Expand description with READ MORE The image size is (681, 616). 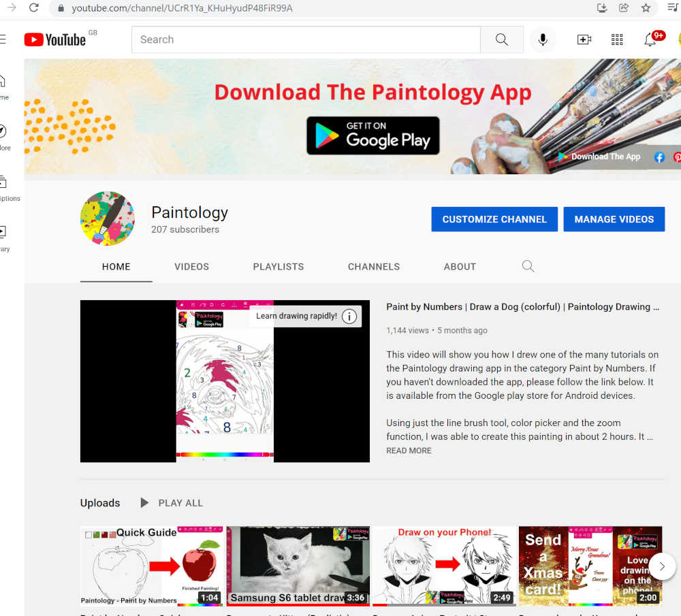tap(409, 451)
